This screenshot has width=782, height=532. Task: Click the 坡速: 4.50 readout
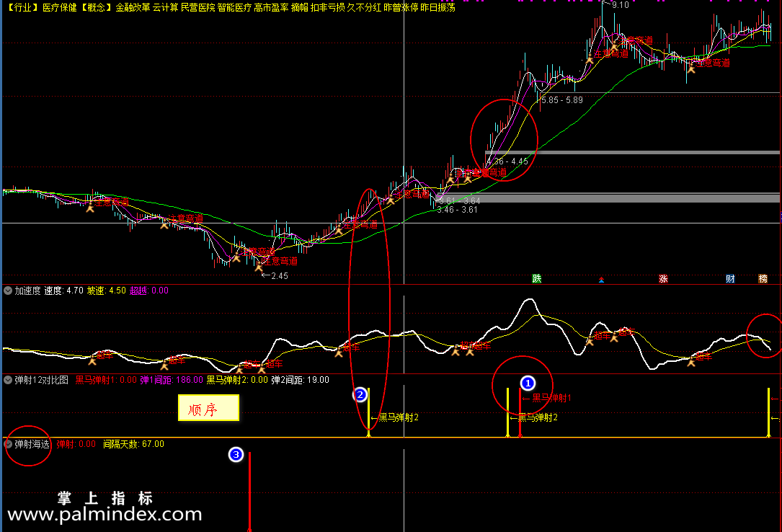(107, 291)
